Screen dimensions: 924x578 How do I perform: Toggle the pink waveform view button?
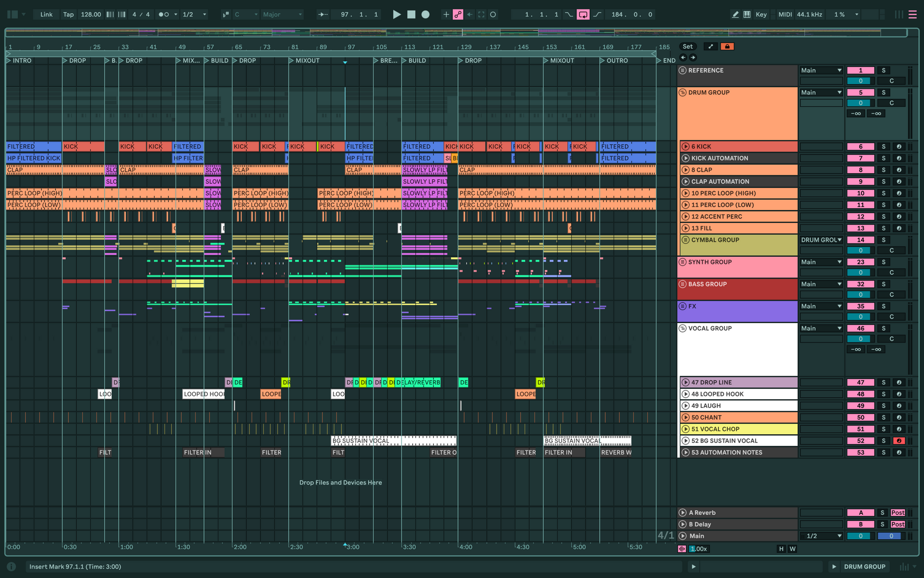[x=682, y=549]
